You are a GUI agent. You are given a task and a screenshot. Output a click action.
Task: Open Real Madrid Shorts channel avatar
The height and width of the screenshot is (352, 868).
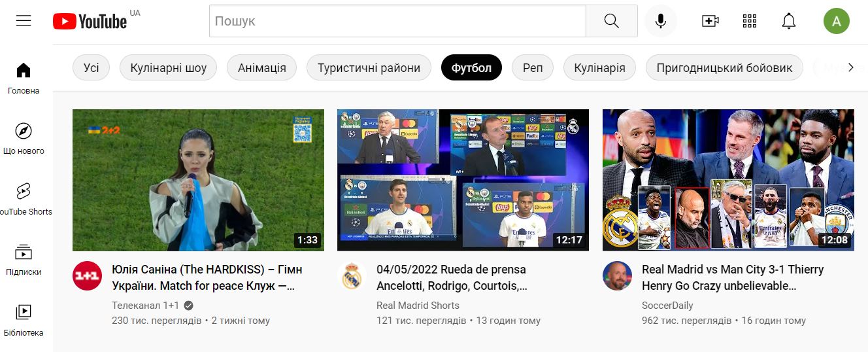[352, 276]
